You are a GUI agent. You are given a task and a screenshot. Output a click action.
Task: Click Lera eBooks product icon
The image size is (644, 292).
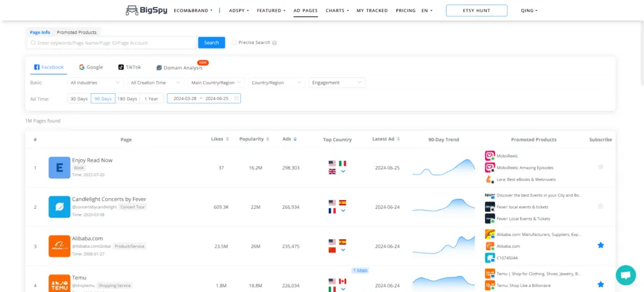[489, 179]
